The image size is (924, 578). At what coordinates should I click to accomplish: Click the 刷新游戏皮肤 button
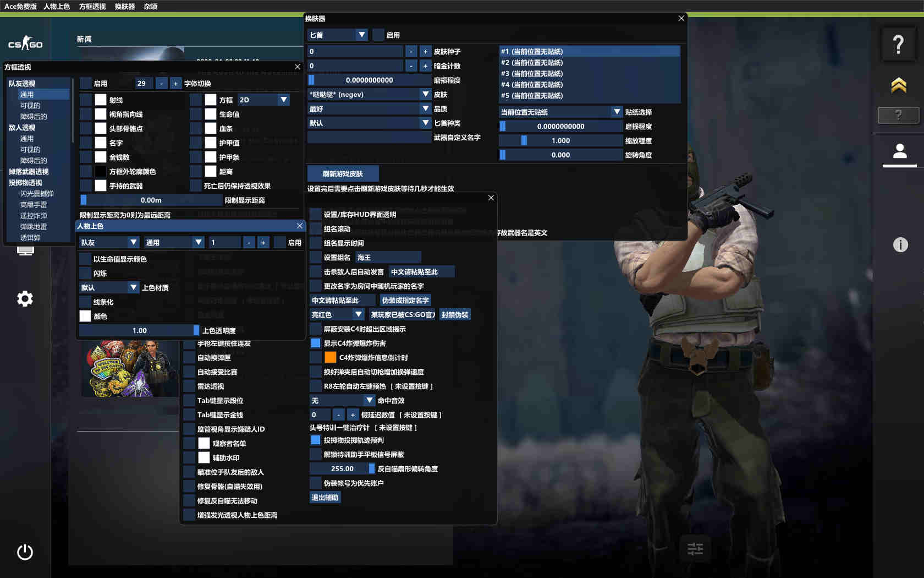tap(344, 173)
